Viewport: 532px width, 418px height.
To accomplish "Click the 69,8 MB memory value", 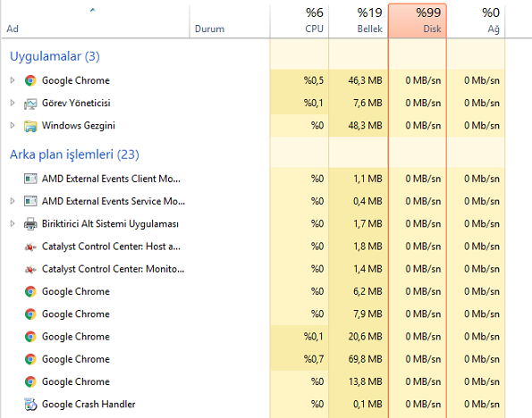I will (365, 359).
